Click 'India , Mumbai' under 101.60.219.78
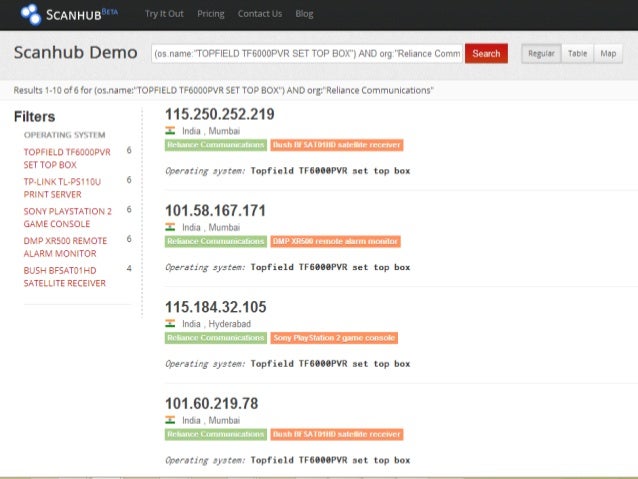Viewport: 638px width, 479px height. pyautogui.click(x=211, y=420)
